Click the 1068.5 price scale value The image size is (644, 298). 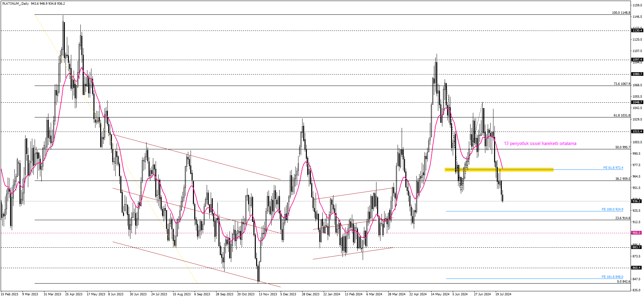637,85
